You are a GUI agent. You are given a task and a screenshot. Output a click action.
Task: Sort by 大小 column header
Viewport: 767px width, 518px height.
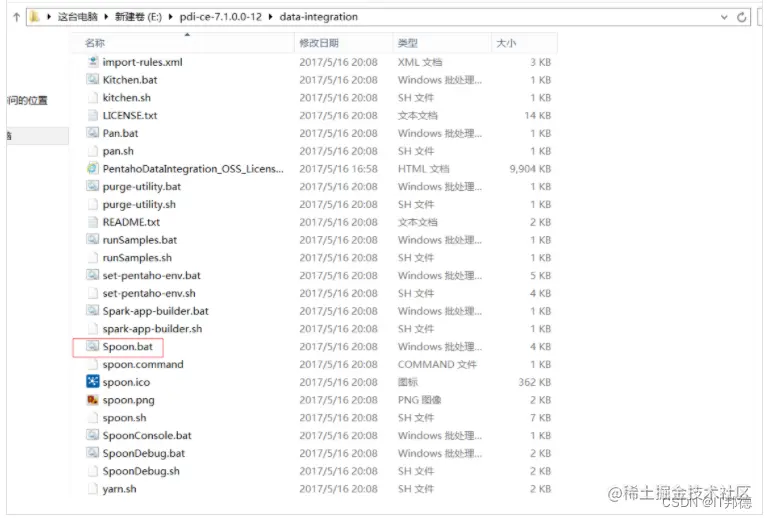pos(524,43)
